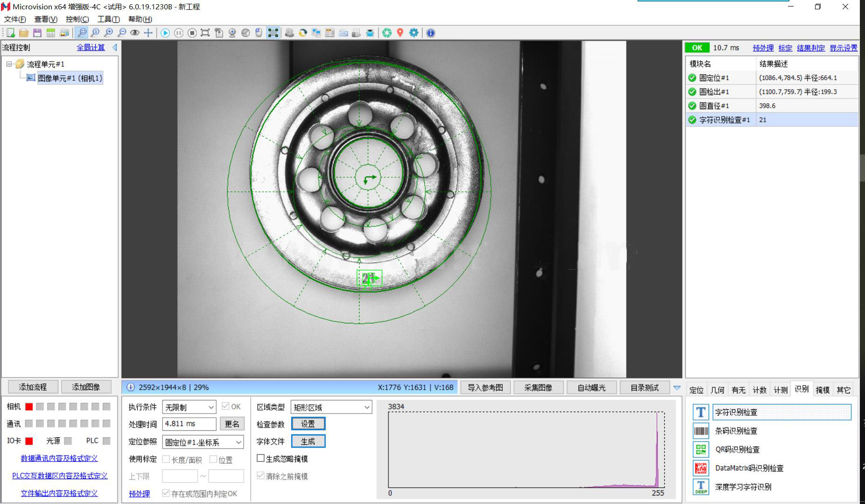Pause execution with the pause button
Image resolution: width=865 pixels, height=504 pixels.
point(179,33)
